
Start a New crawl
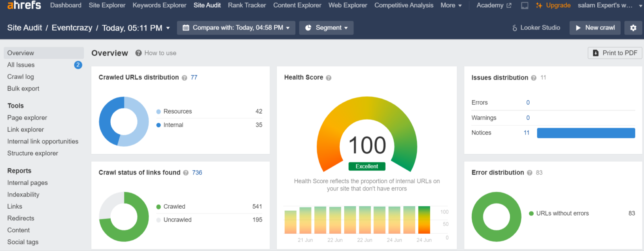(x=595, y=28)
